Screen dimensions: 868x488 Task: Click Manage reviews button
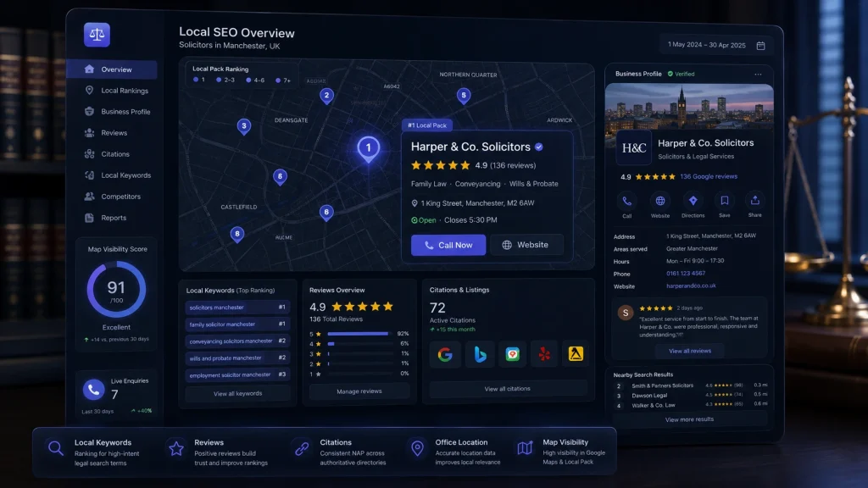pos(359,391)
